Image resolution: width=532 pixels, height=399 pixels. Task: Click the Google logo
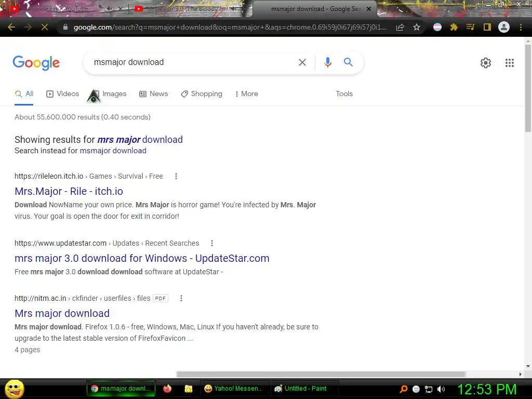point(36,63)
